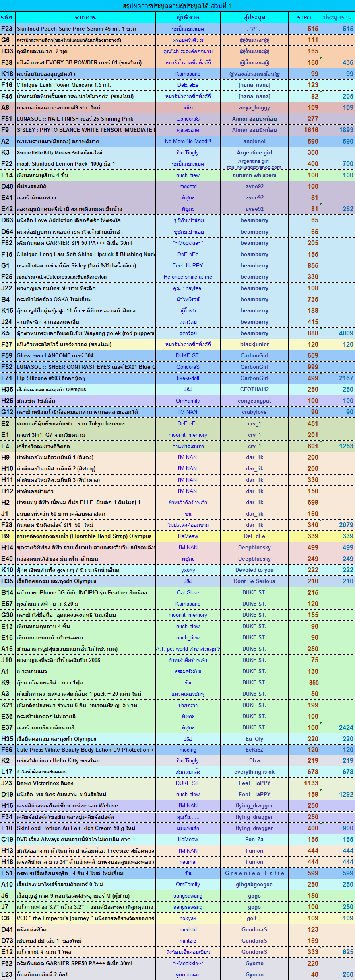Select donor cell No More No Mood!!!
355x980 pixels.
[188, 141]
